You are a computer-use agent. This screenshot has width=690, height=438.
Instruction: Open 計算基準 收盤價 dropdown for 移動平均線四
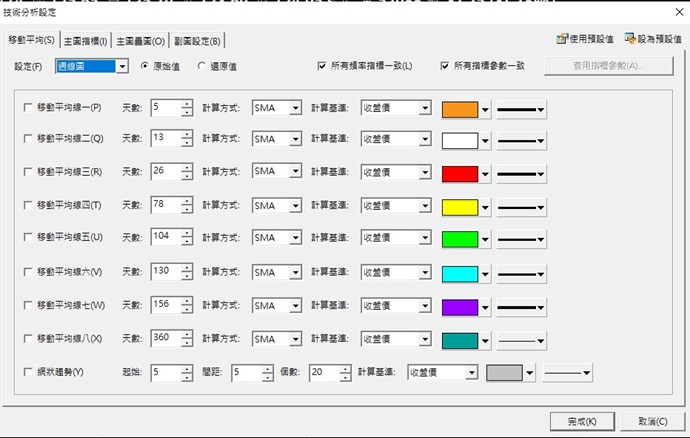(x=424, y=206)
